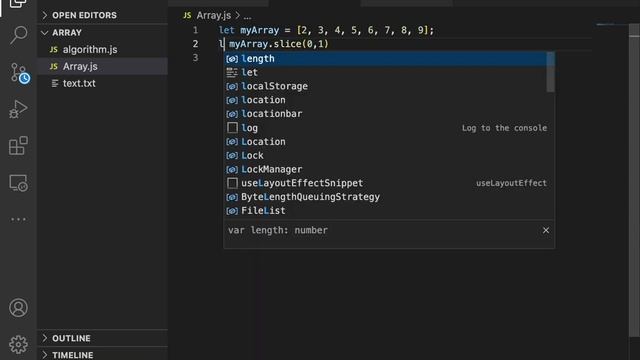Click the useLayoutEffectSnippet snippet icon
Screen dimensions: 640x360
point(232,183)
